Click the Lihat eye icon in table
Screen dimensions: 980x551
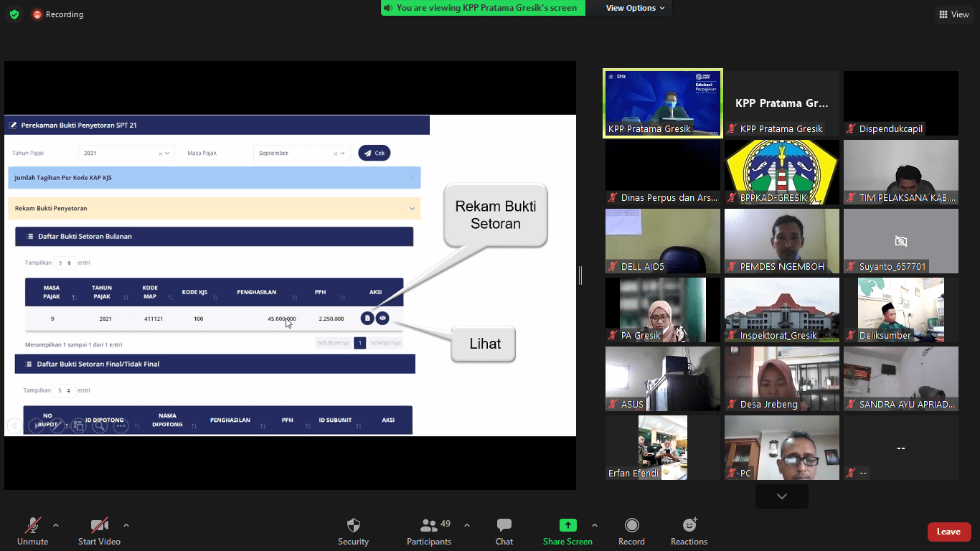pos(382,318)
